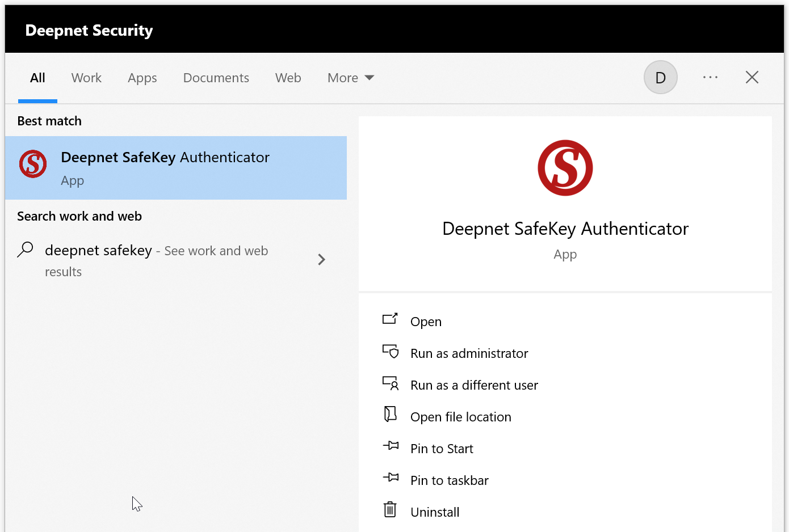Click the Run as different user icon
The width and height of the screenshot is (789, 532).
[390, 383]
